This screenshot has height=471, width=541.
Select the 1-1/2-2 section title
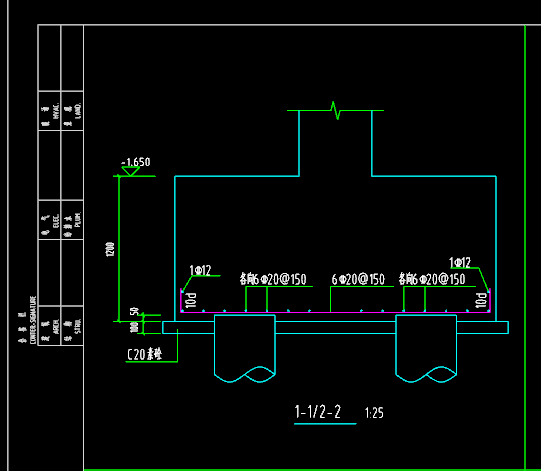click(x=318, y=412)
